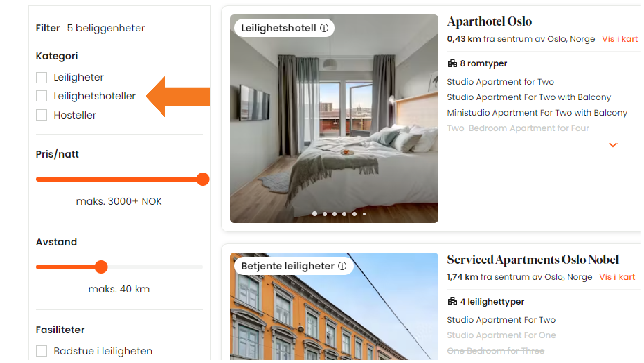Select Studio Apartment For Two with Balcony
The image size is (644, 363).
point(529,97)
